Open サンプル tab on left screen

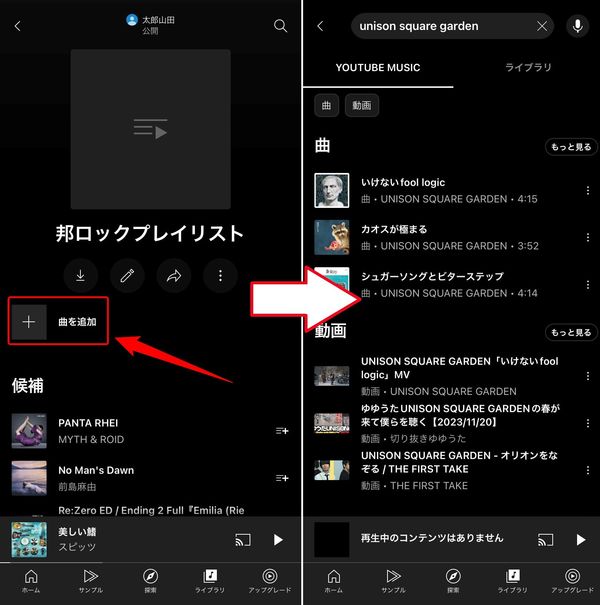tap(91, 581)
